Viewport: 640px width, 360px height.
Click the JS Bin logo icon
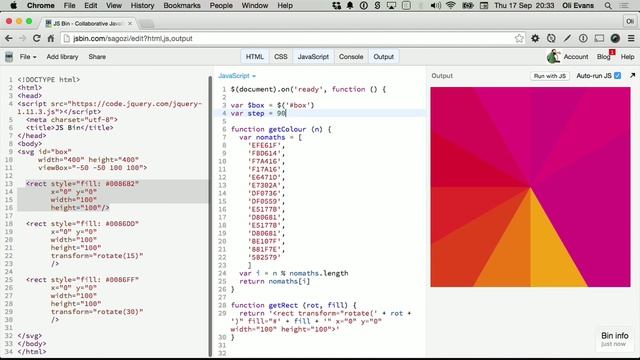9,57
